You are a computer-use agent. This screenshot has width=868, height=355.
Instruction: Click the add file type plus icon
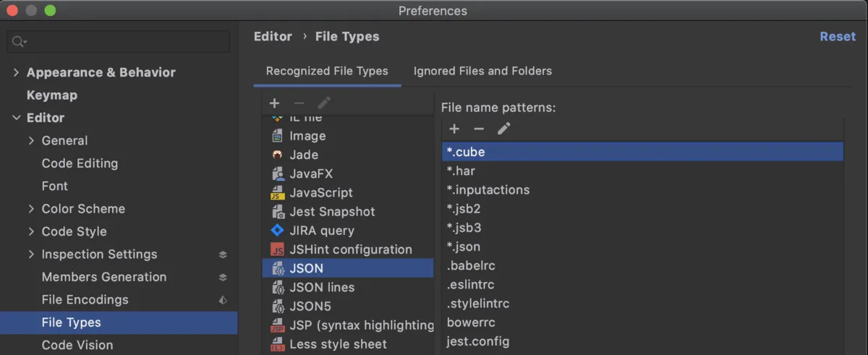[274, 104]
